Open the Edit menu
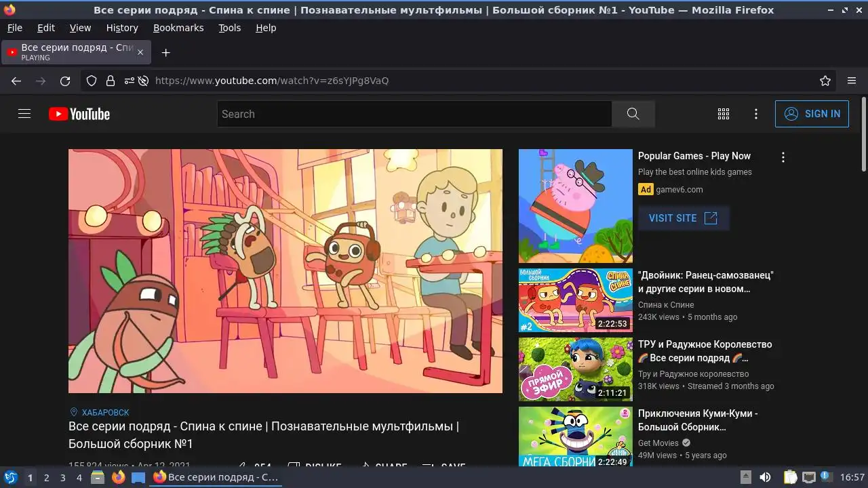 click(x=46, y=28)
